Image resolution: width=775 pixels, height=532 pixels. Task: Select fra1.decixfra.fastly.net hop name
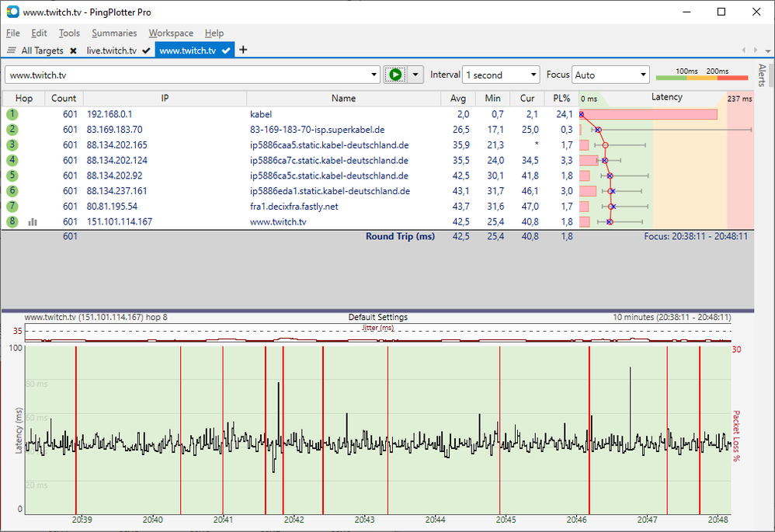tap(294, 206)
